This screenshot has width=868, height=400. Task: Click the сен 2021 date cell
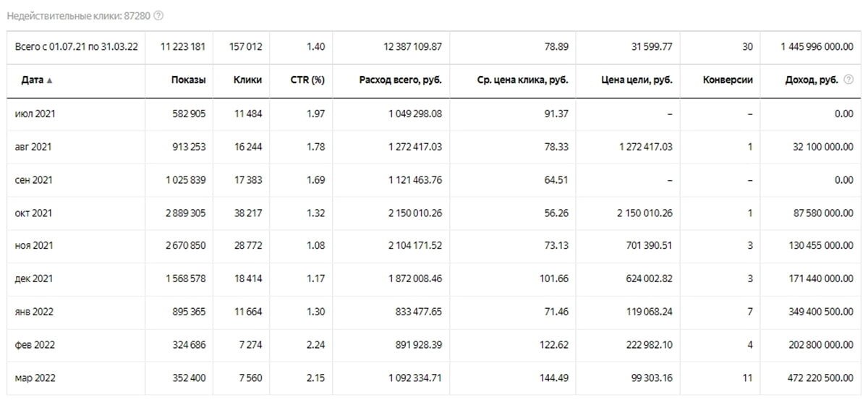(33, 180)
